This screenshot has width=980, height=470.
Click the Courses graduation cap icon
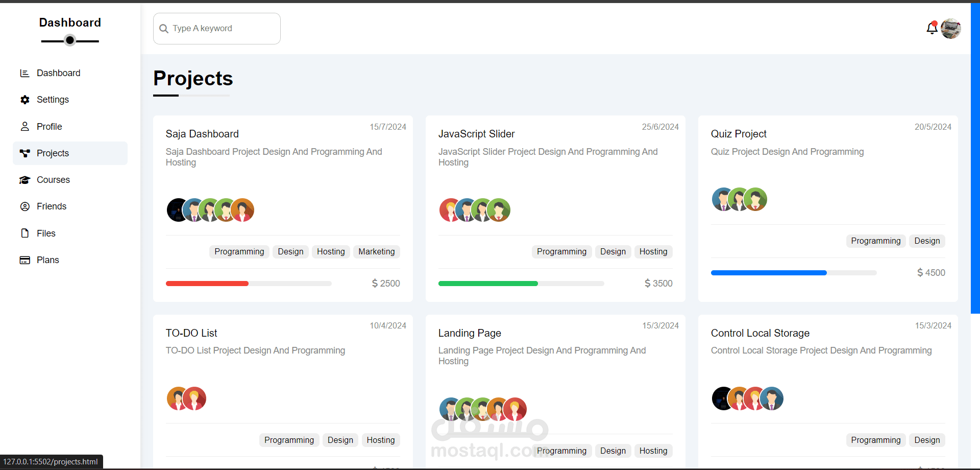click(x=24, y=180)
